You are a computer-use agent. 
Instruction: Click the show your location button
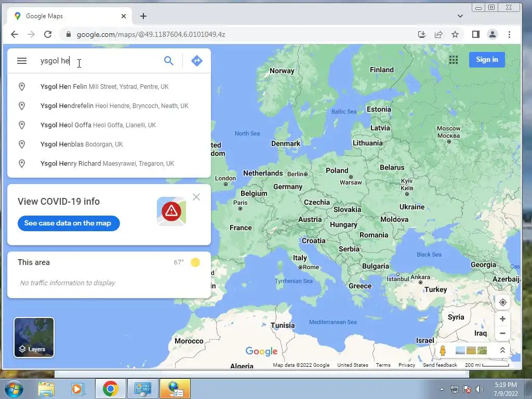click(x=502, y=302)
